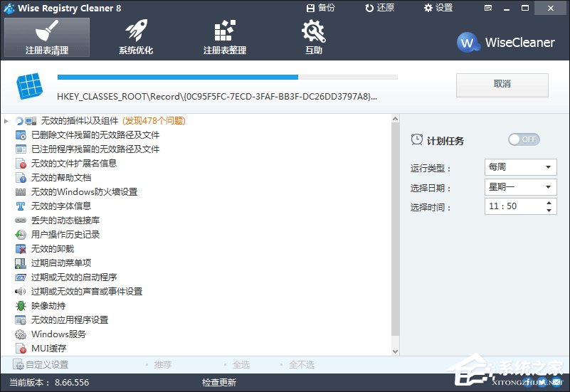Increase the 选择时间 value with up arrow

coord(549,203)
